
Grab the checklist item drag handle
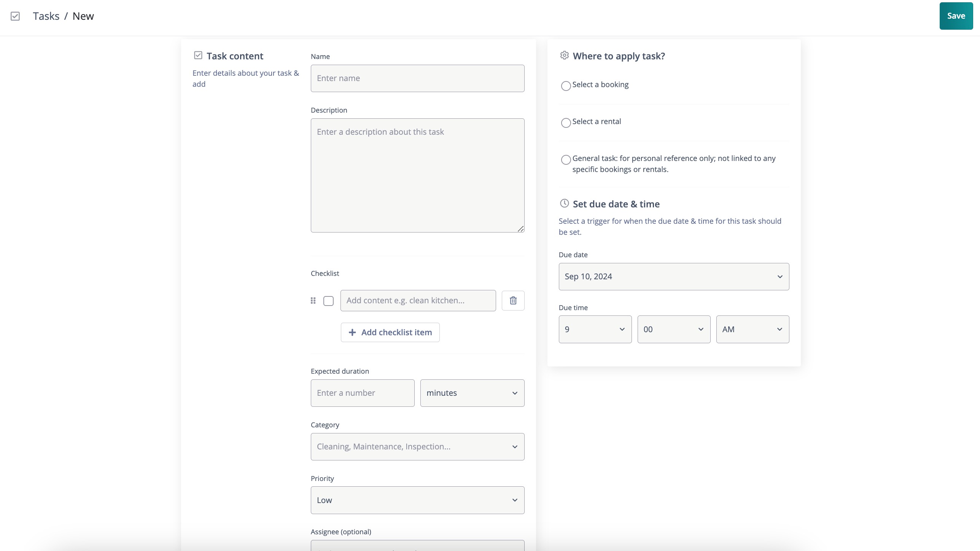tap(313, 301)
